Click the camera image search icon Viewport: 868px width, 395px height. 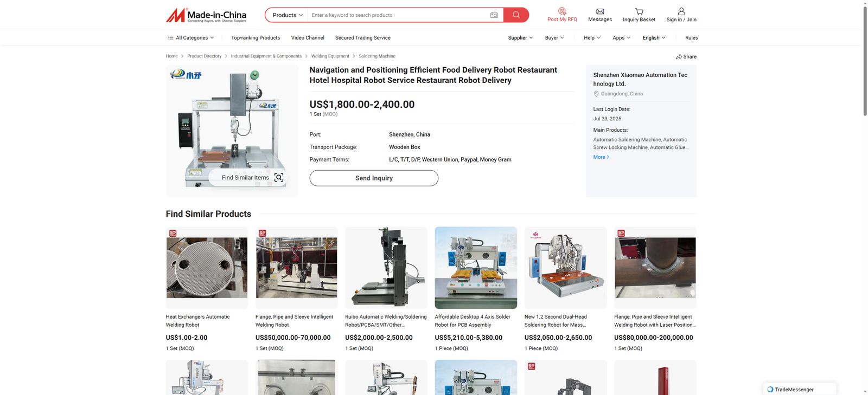click(x=494, y=15)
